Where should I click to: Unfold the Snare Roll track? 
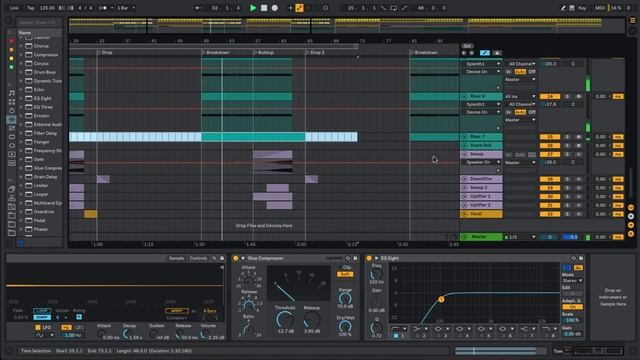pyautogui.click(x=464, y=145)
